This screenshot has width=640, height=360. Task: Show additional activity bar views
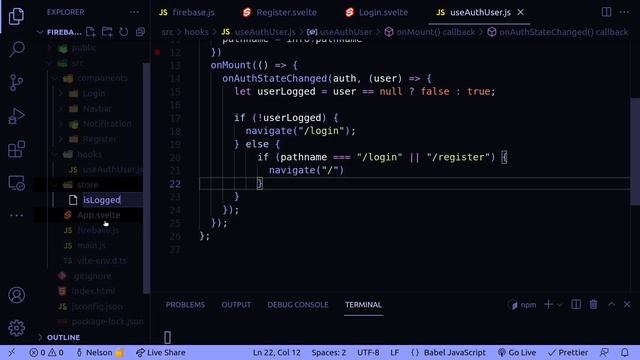click(x=16, y=215)
